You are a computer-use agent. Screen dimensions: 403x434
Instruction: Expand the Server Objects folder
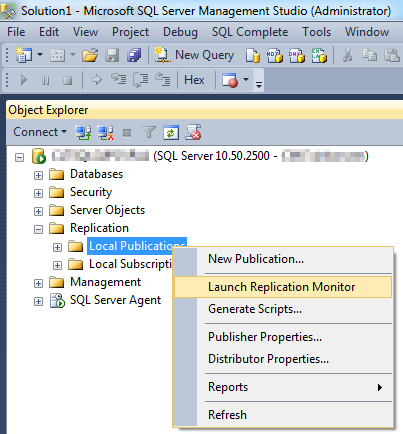39,211
